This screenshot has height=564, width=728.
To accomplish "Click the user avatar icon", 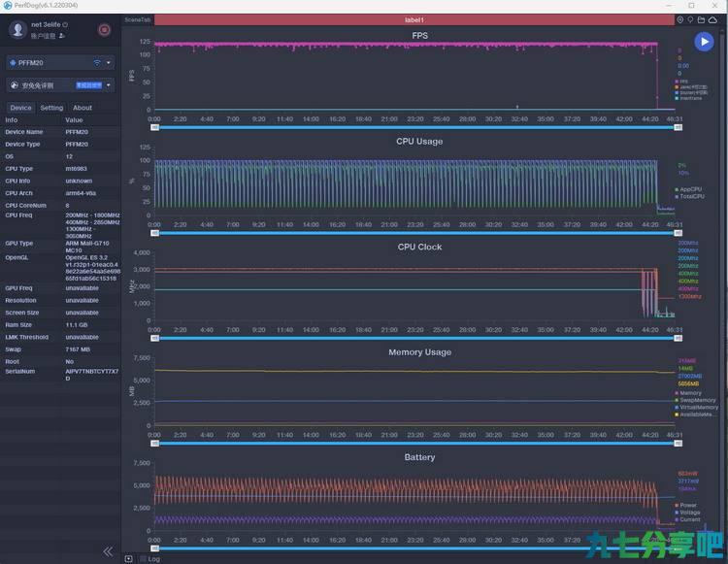I will pyautogui.click(x=18, y=30).
